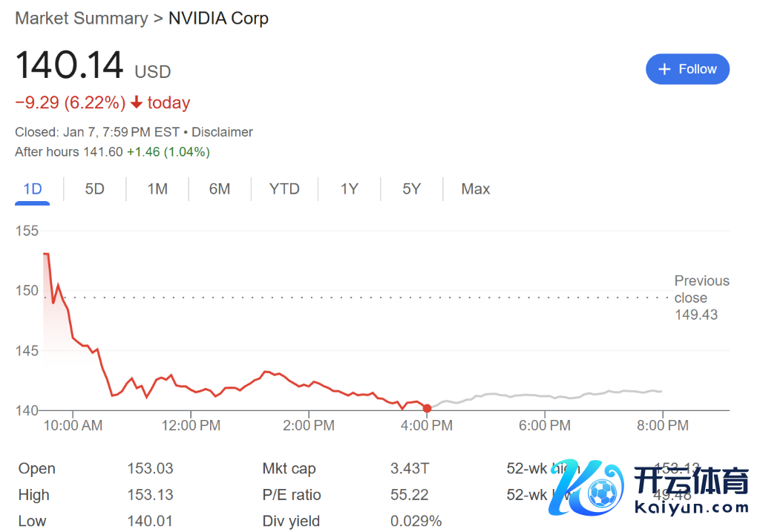Switch to the 5D chart range
The image size is (760, 532).
pyautogui.click(x=94, y=189)
